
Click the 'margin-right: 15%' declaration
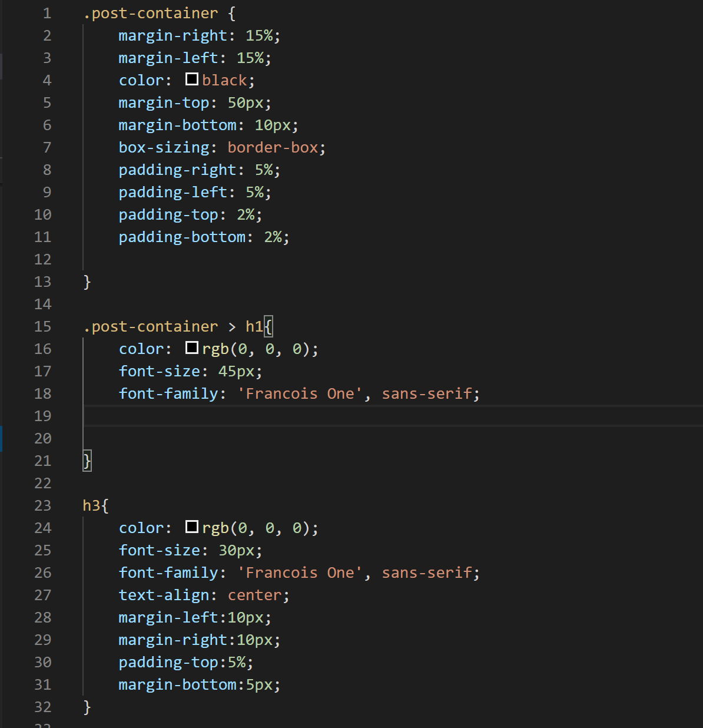coord(199,35)
